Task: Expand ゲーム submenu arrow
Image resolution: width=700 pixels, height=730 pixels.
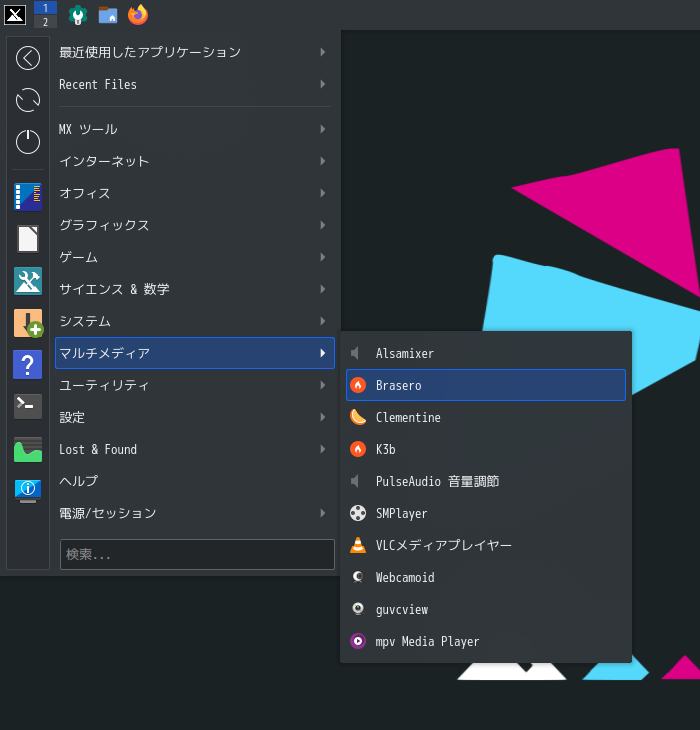Action: (x=323, y=257)
